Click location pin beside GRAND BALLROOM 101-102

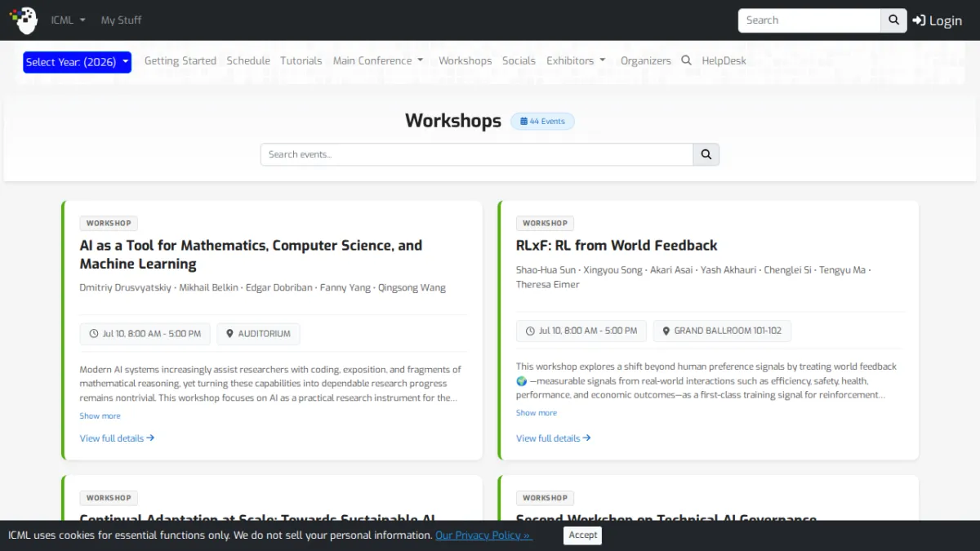point(666,331)
